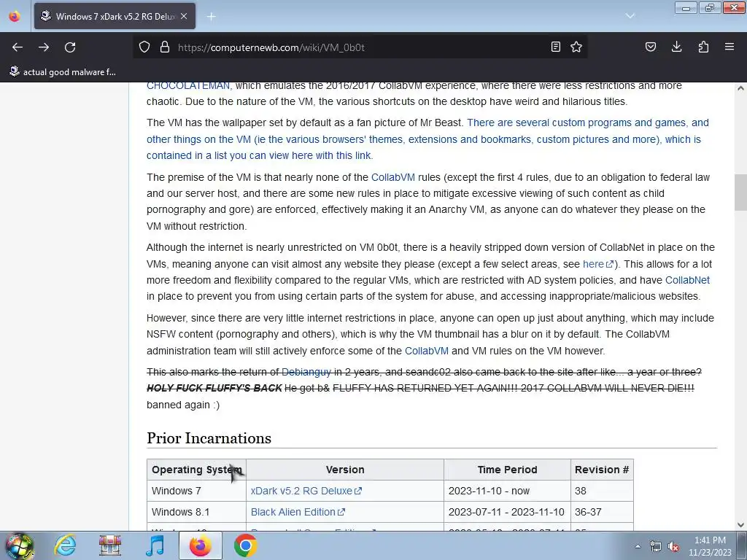The width and height of the screenshot is (747, 560).
Task: Open the 'here' external link
Action: pos(598,264)
